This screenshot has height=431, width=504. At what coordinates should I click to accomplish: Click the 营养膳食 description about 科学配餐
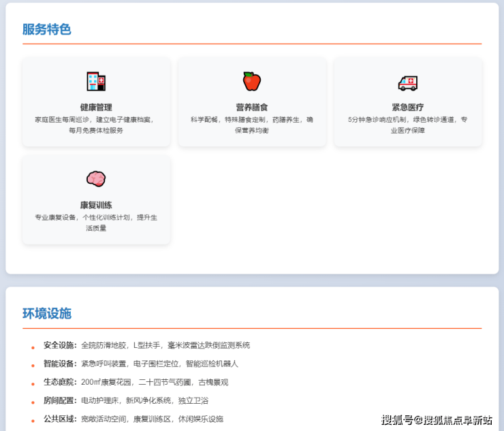[252, 125]
